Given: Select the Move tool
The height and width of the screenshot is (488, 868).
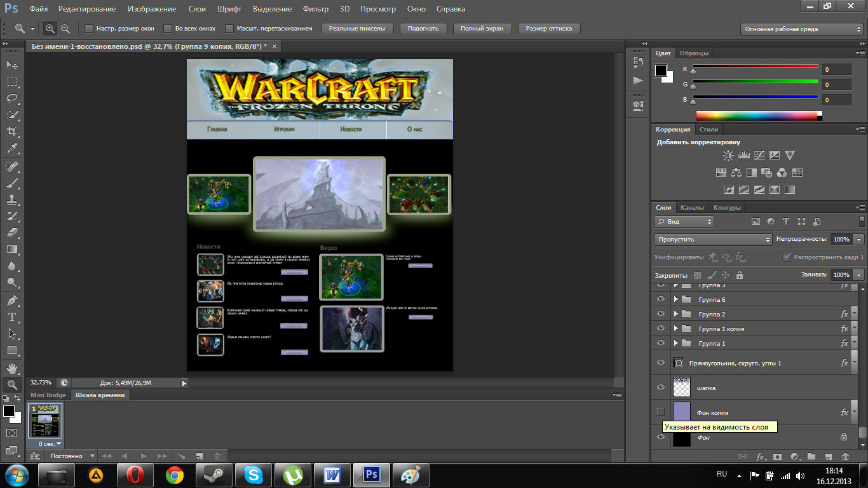Looking at the screenshot, I should 12,65.
